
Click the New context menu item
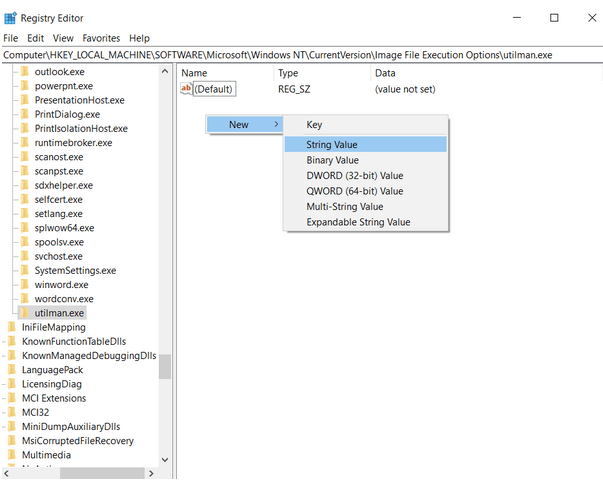coord(245,125)
